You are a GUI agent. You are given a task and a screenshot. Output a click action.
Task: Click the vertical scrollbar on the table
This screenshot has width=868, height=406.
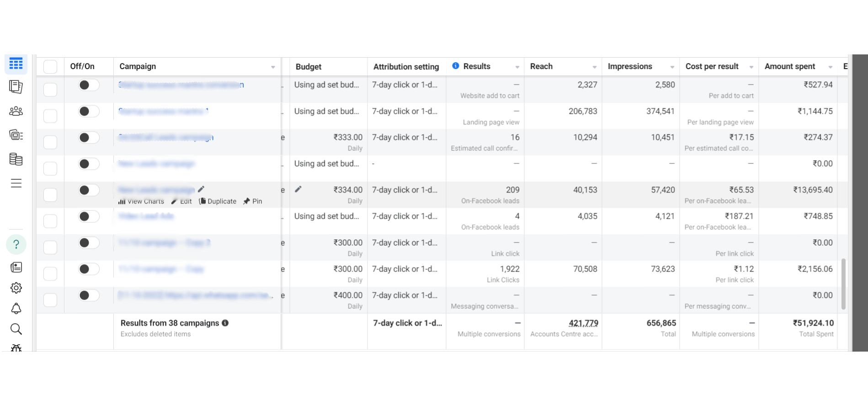point(843,283)
